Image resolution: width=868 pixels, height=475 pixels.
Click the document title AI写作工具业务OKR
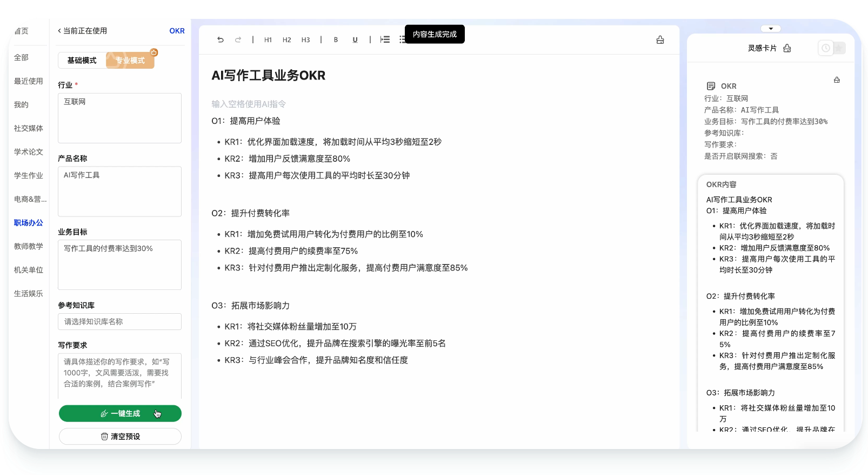pos(269,75)
